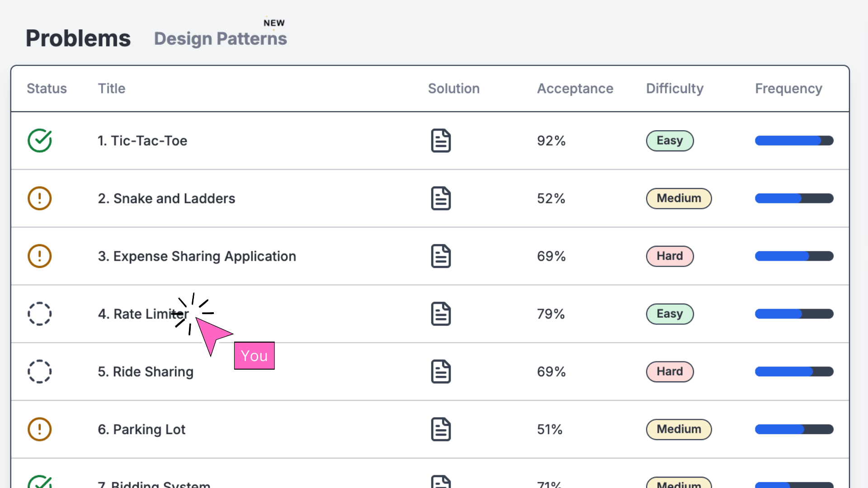This screenshot has height=488, width=868.
Task: Sort by Acceptance column header
Action: click(575, 89)
